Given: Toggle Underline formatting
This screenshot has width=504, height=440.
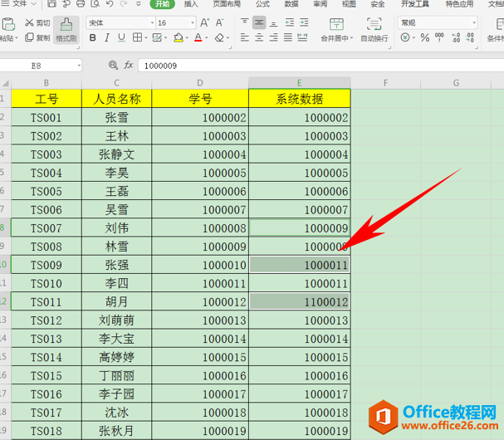Looking at the screenshot, I should (121, 37).
